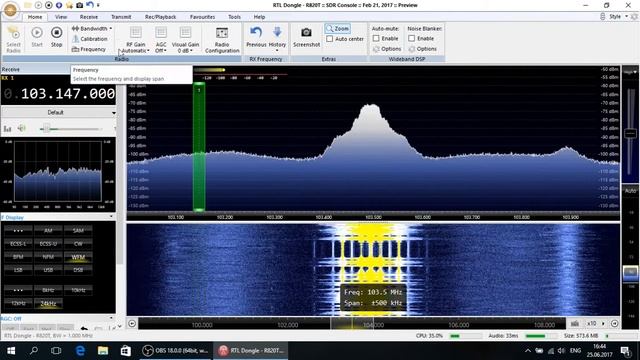
Task: Open Help ribbon tab
Action: (259, 17)
